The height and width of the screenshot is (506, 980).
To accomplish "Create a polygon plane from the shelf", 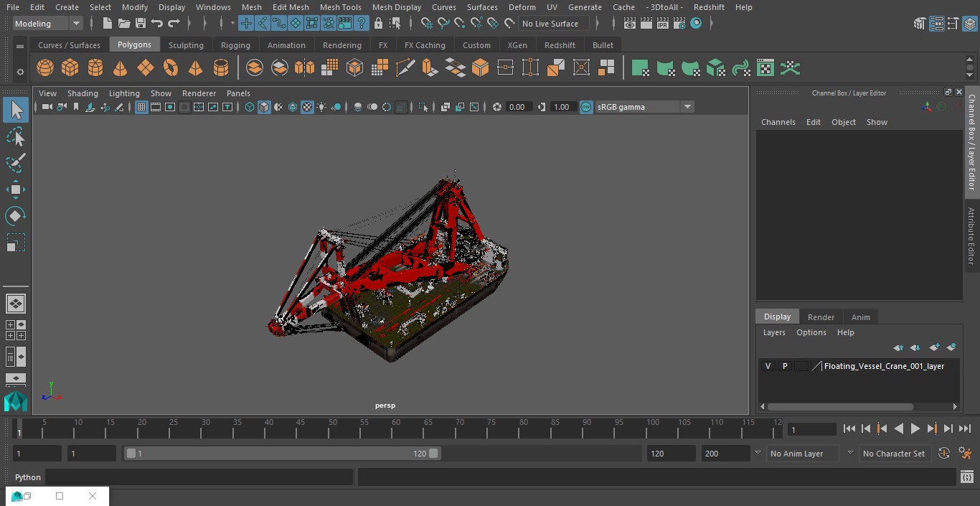I will (x=146, y=68).
